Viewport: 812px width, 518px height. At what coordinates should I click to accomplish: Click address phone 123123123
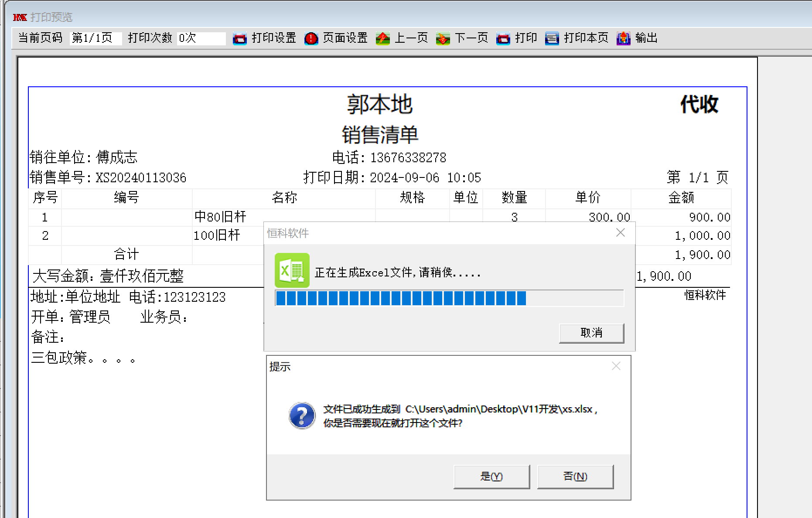[194, 297]
